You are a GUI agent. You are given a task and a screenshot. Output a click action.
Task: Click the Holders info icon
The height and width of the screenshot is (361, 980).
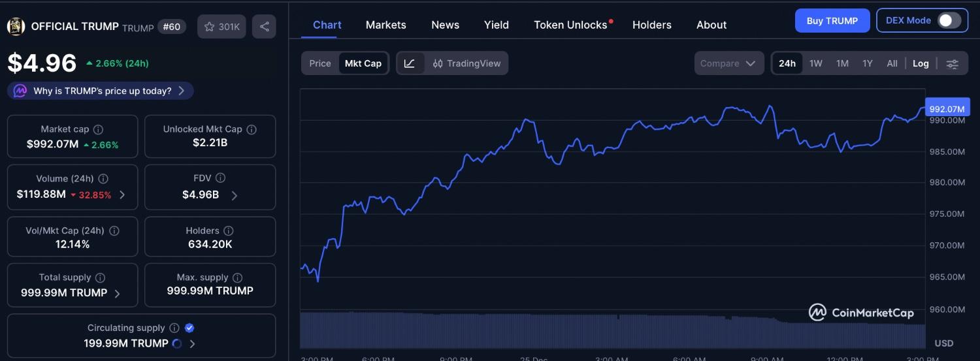point(229,230)
